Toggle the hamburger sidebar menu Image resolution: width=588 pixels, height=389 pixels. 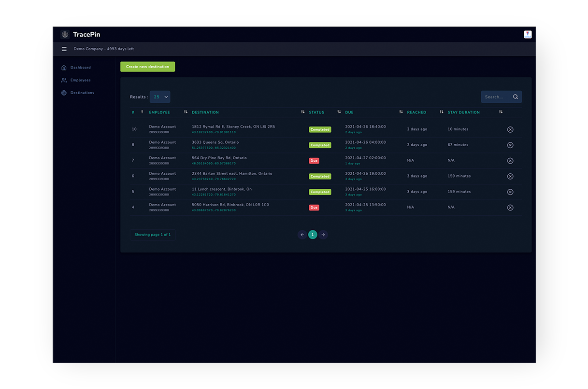point(64,49)
